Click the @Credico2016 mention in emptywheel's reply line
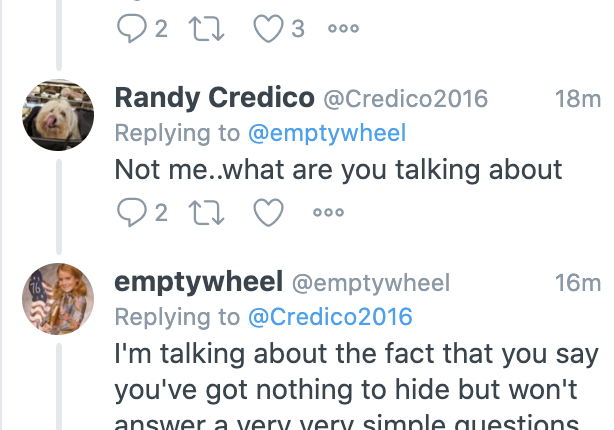 click(x=330, y=317)
